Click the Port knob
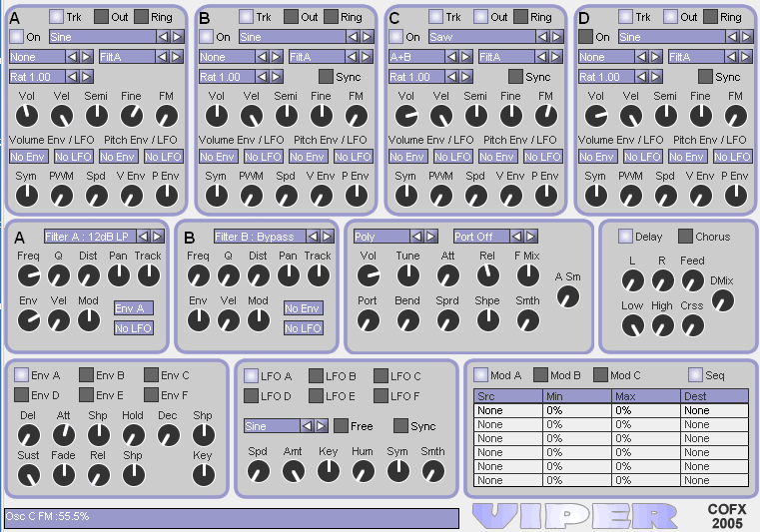This screenshot has width=760, height=532. [368, 320]
